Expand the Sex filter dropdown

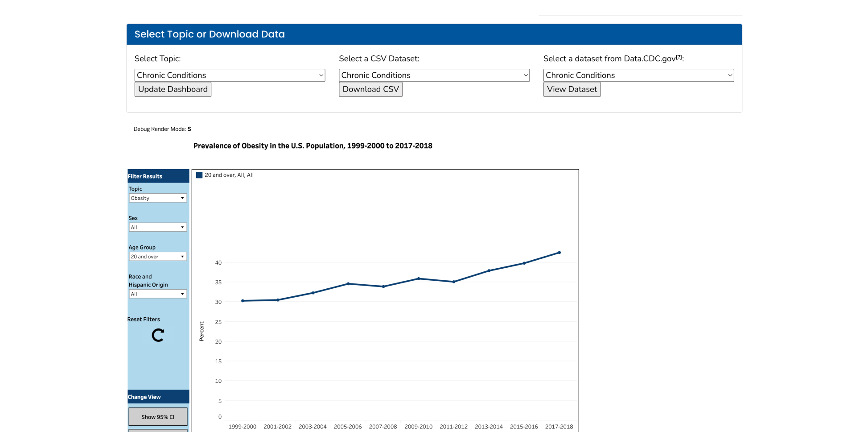click(x=158, y=227)
